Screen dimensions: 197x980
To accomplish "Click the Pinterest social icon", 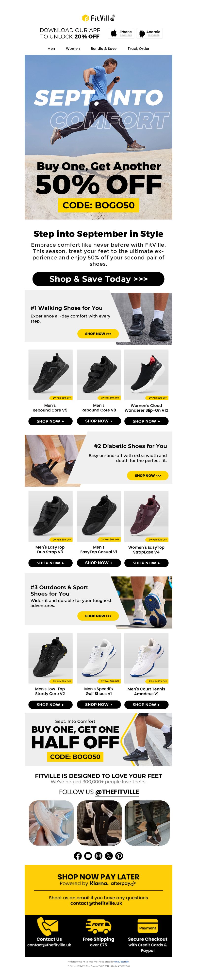I will click(x=119, y=856).
